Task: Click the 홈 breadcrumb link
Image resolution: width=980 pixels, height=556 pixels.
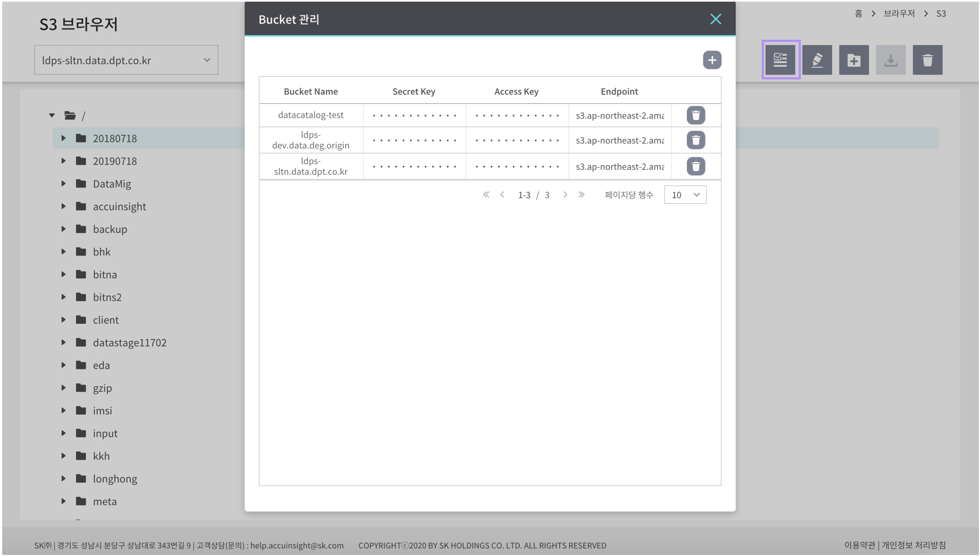Action: click(x=859, y=13)
